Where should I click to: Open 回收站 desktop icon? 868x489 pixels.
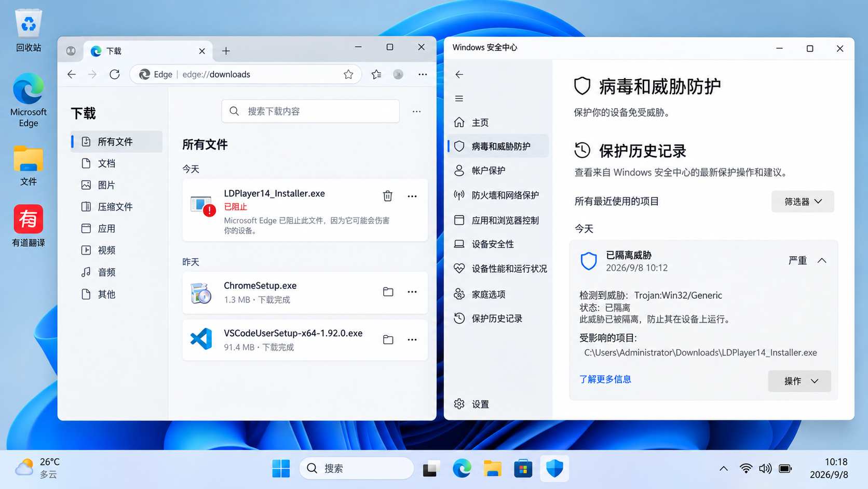[29, 31]
